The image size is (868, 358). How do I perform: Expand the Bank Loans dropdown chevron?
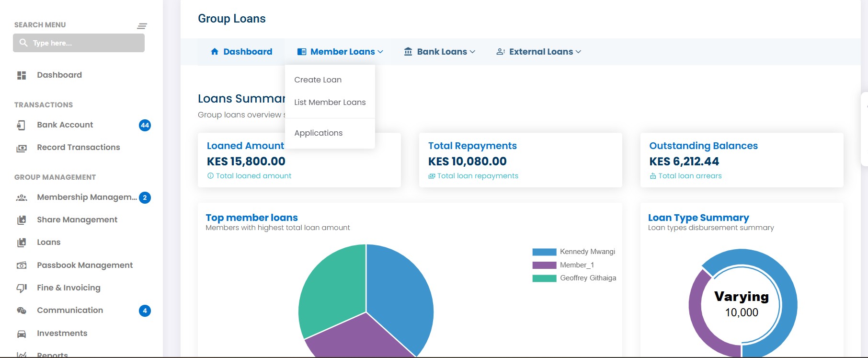(x=472, y=52)
